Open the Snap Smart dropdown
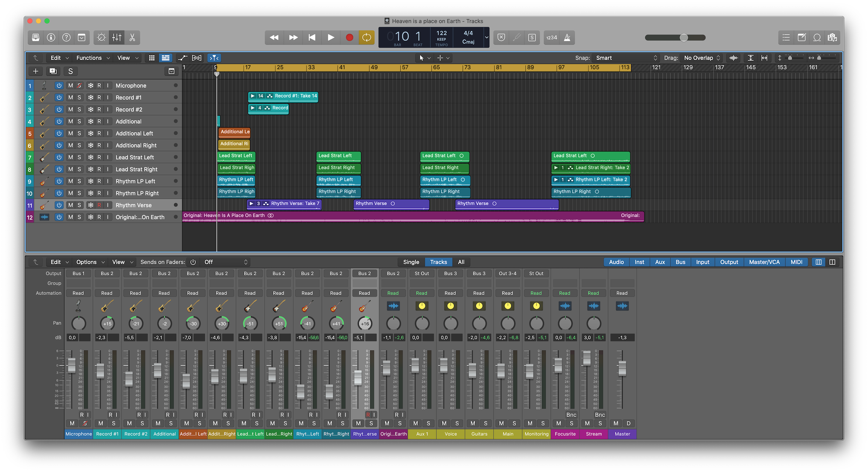The height and width of the screenshot is (472, 868). point(626,58)
